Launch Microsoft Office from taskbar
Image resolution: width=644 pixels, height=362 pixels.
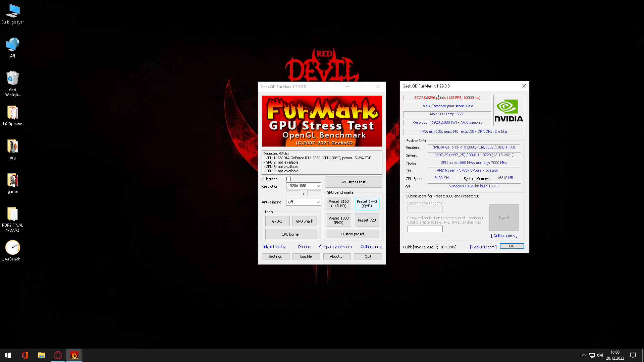point(25,355)
